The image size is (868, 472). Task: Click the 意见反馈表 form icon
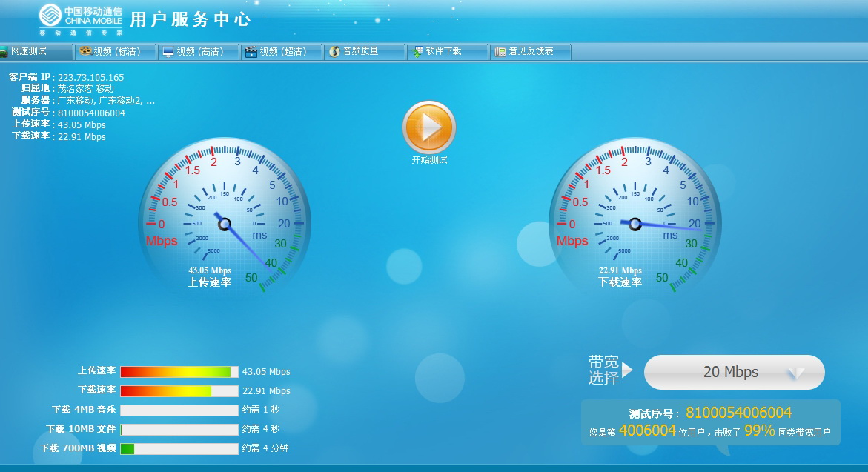pos(500,52)
